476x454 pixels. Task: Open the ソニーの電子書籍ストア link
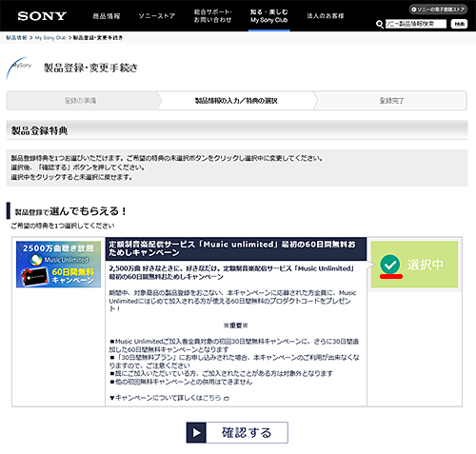[x=438, y=10]
